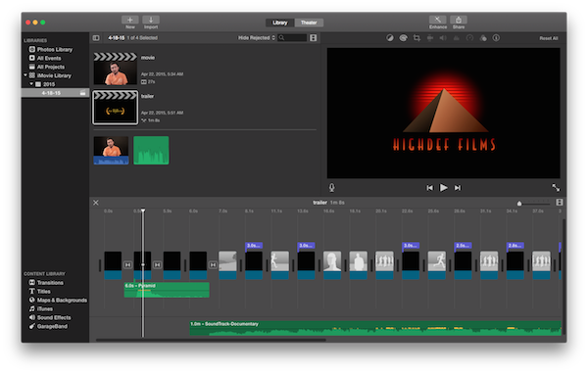Click the third transition icon before the landscape clip
Image resolution: width=588 pixels, height=373 pixels.
click(213, 264)
